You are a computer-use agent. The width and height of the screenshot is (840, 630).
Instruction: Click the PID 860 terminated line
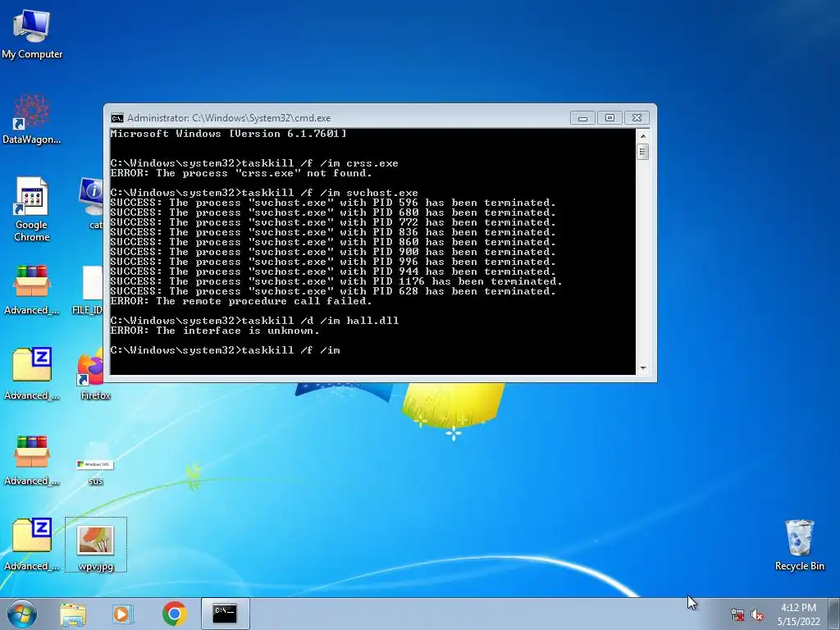333,242
